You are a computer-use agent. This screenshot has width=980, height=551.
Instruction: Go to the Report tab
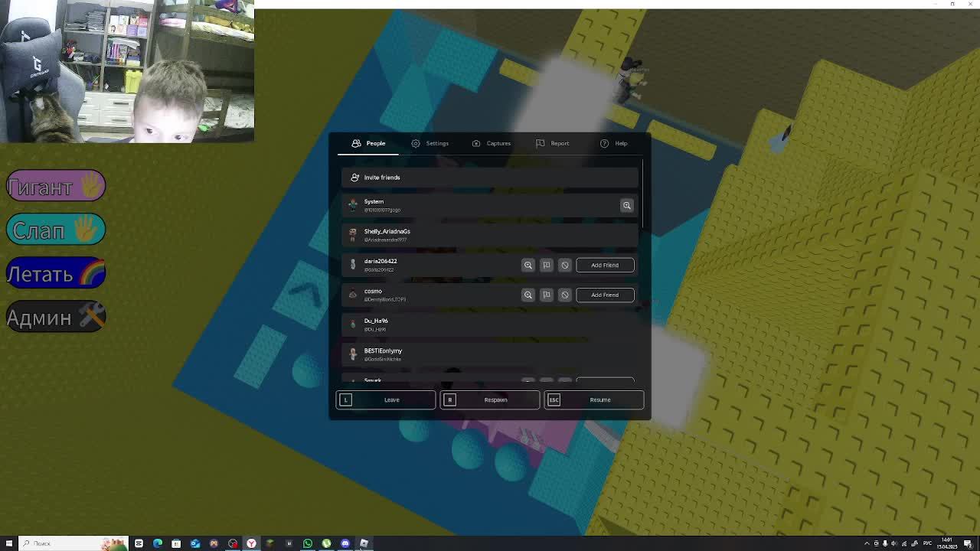[x=552, y=143]
